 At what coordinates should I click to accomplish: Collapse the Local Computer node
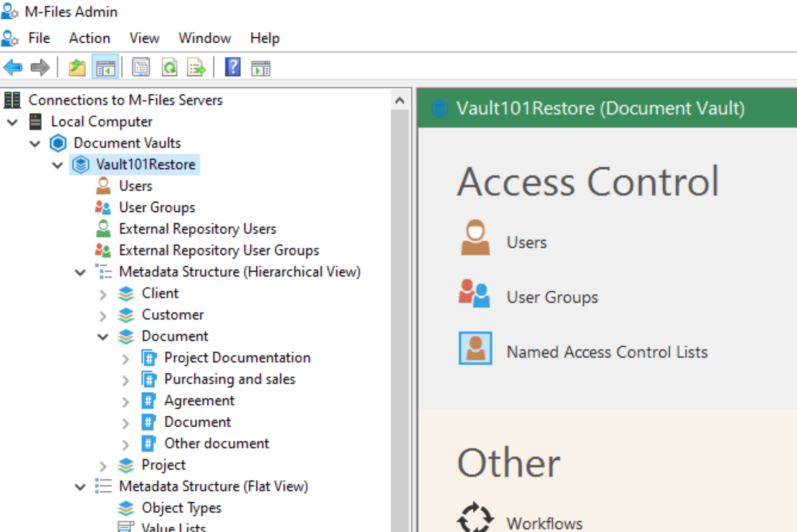click(13, 122)
